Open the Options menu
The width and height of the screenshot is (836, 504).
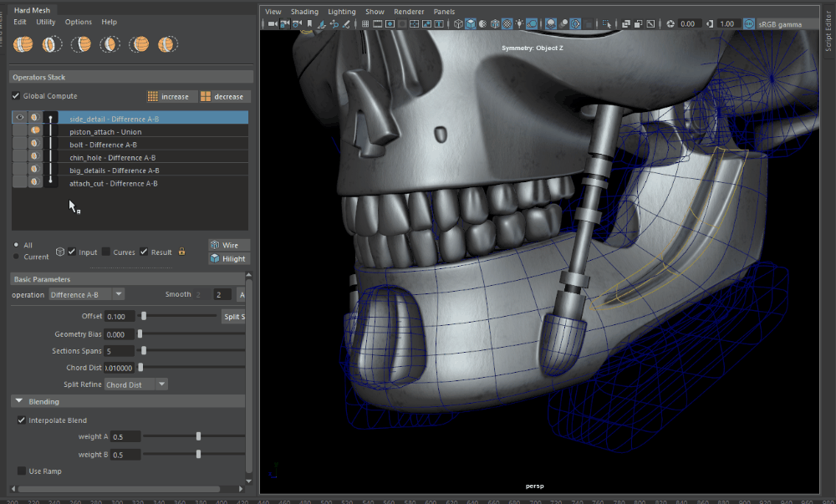click(x=79, y=22)
